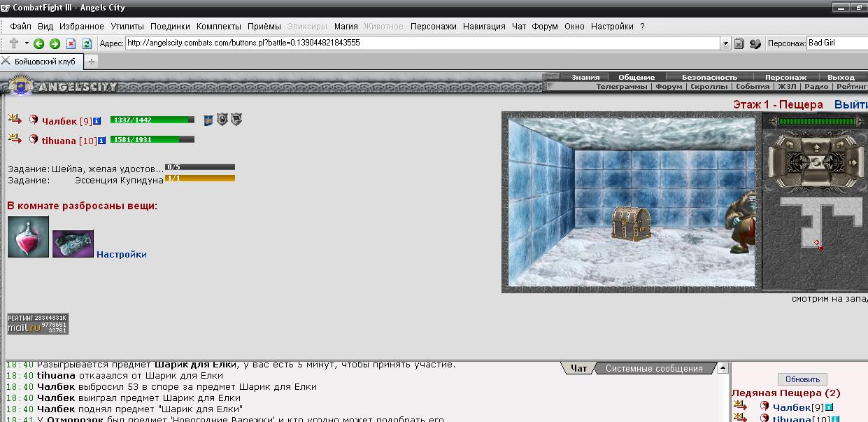Open the Общение section
The width and height of the screenshot is (868, 422).
[x=637, y=77]
